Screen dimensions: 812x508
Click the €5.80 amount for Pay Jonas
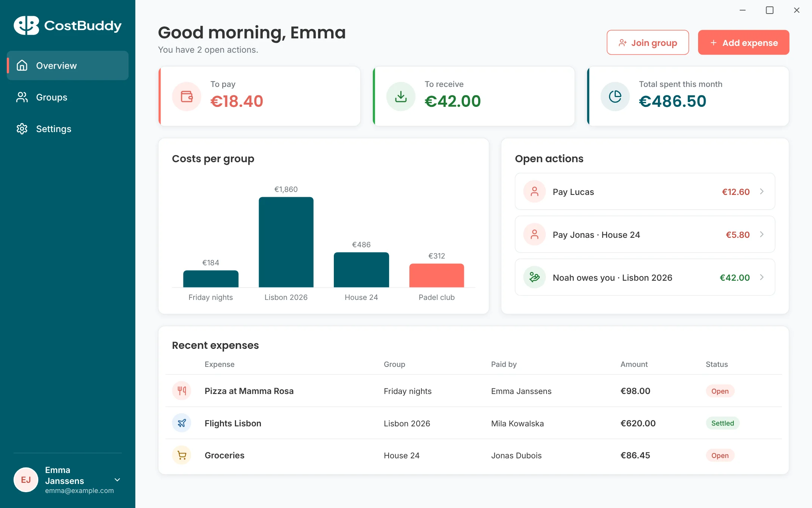coord(738,235)
